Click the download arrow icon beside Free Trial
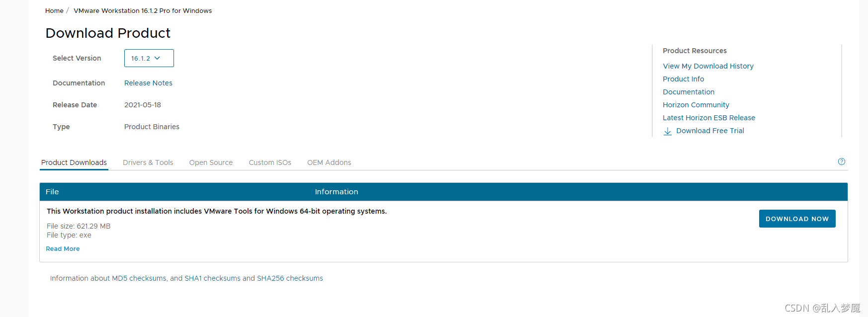 point(668,131)
